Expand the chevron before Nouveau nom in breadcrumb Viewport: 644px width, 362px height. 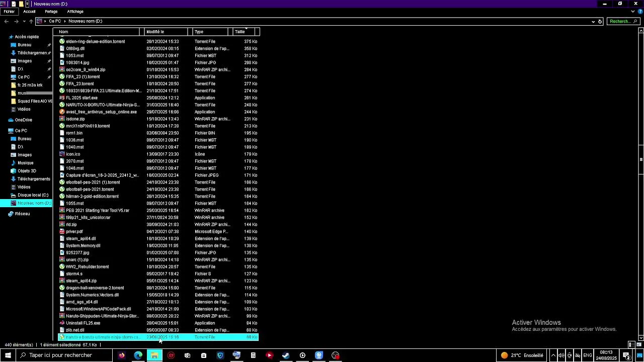tap(65, 21)
